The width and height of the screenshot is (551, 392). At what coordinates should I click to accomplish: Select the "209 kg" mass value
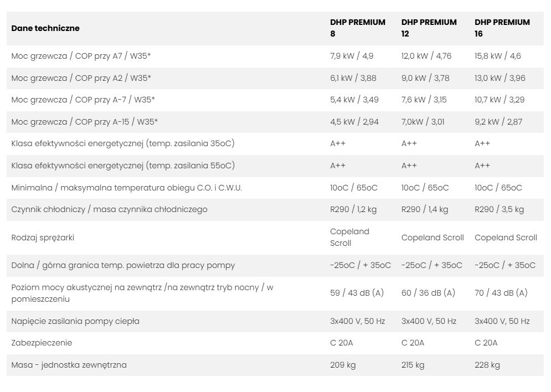(x=343, y=365)
